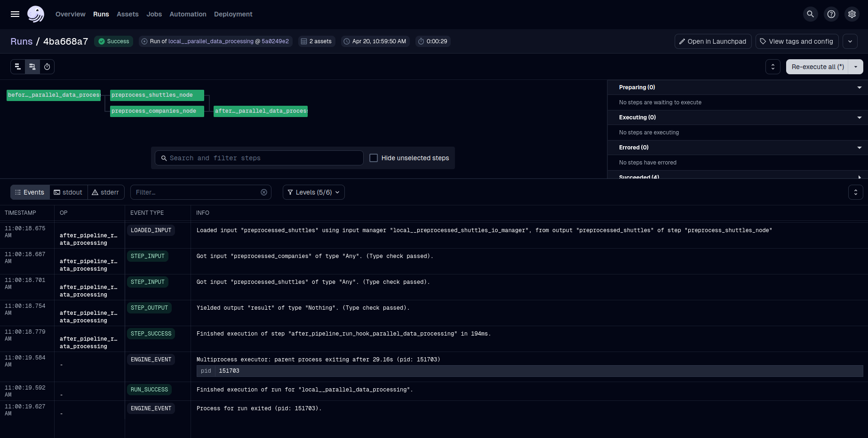This screenshot has height=438, width=868.
Task: Open Levels (5/6) filter dropdown
Action: click(314, 192)
